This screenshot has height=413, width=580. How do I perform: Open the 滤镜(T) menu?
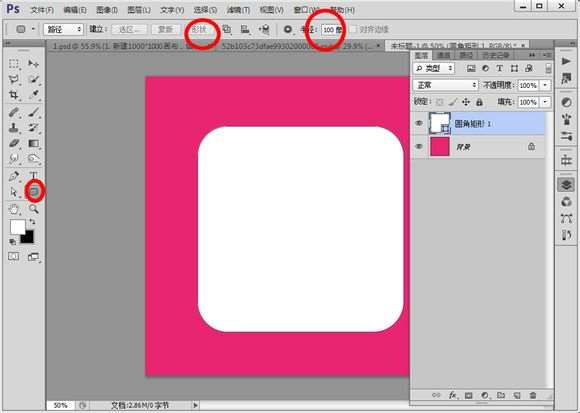click(238, 10)
